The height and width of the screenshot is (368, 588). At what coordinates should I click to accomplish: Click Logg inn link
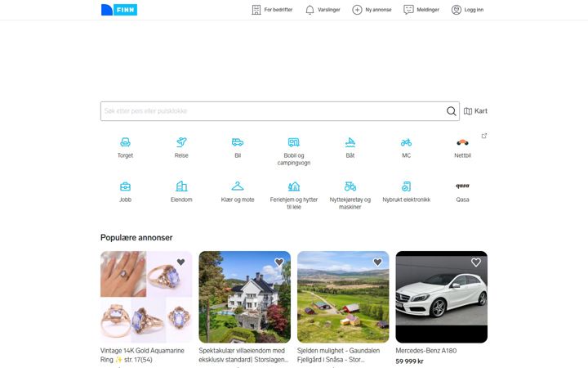click(x=467, y=10)
